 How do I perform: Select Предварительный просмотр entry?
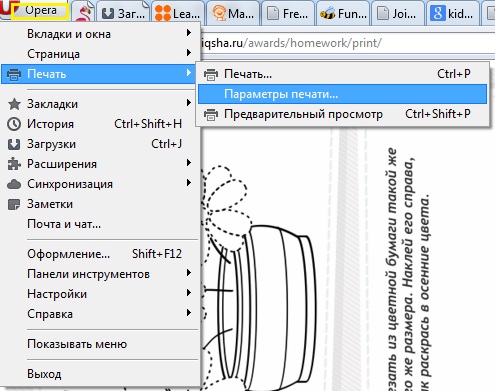342,114
